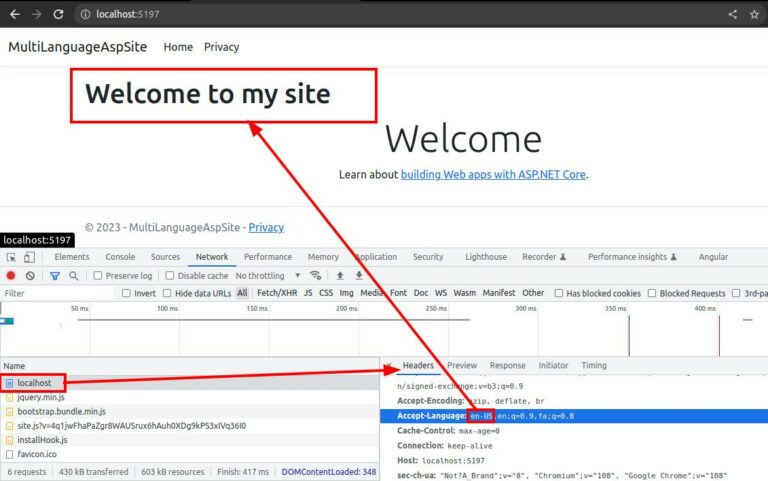The width and height of the screenshot is (768, 481).
Task: Click the share icon in address bar
Action: pyautogui.click(x=732, y=14)
